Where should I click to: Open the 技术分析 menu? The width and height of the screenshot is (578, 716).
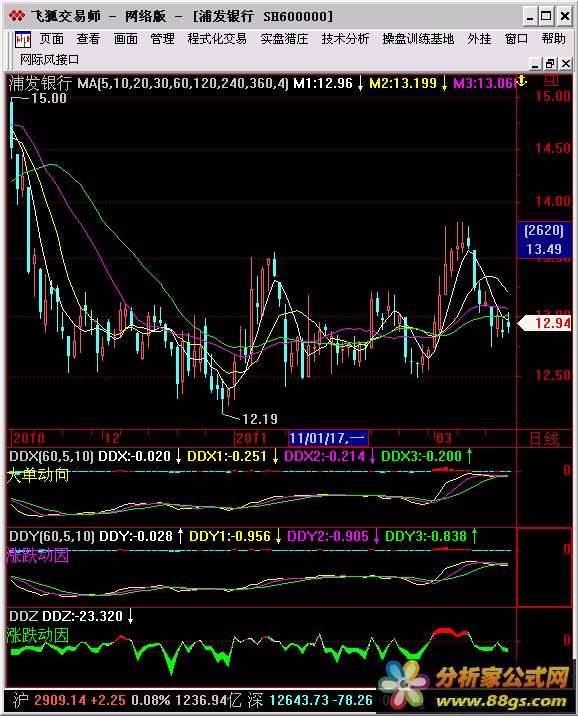[x=345, y=39]
